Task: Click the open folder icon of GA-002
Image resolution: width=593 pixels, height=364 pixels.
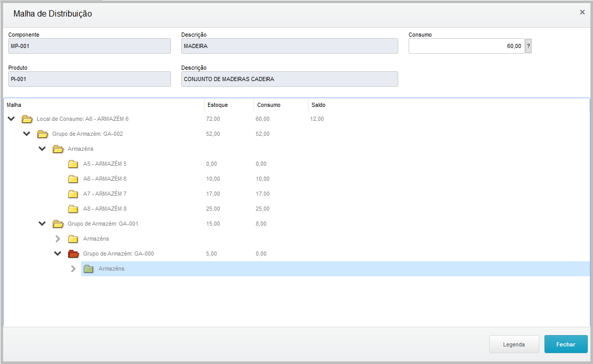Action: click(x=42, y=134)
